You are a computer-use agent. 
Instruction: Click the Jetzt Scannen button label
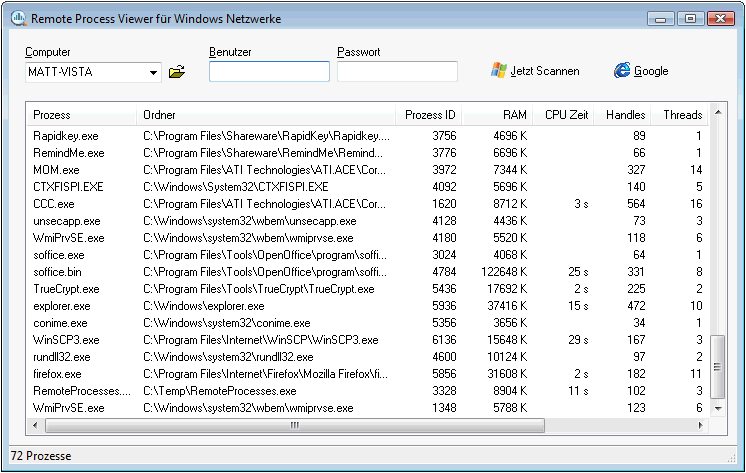[545, 71]
